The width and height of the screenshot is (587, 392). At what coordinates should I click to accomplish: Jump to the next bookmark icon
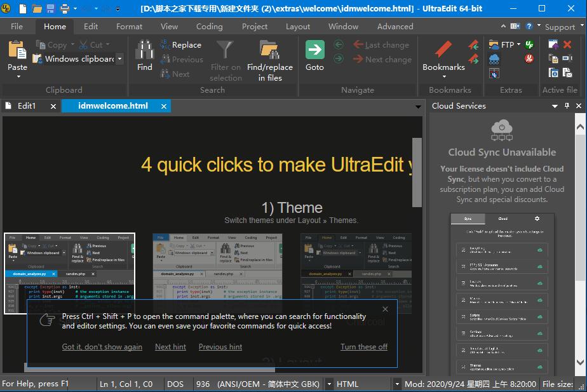(x=473, y=59)
